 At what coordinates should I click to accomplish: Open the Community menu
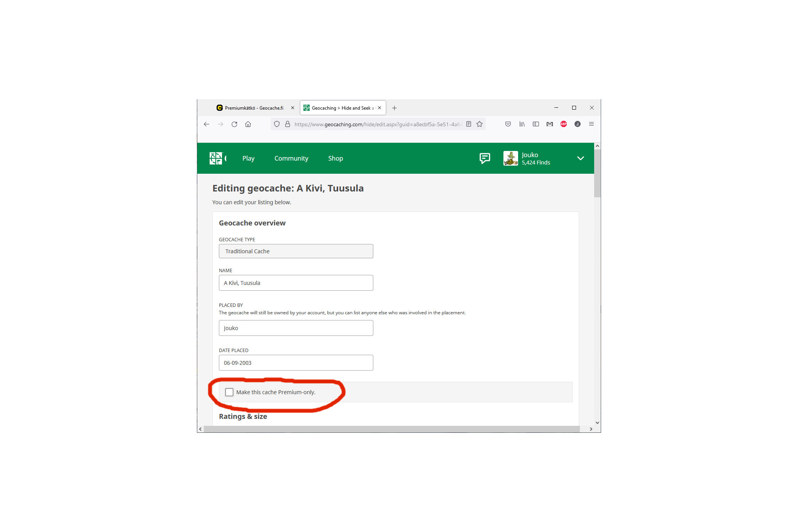point(291,158)
